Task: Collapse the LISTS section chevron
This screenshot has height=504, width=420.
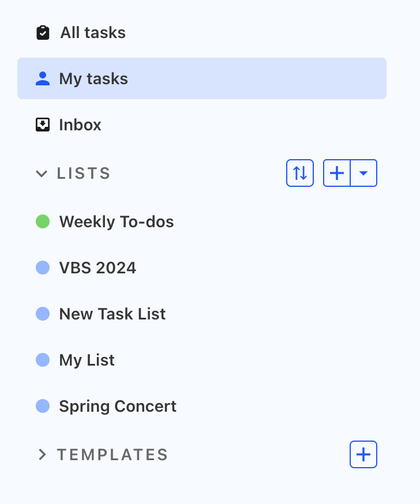Action: coord(42,174)
